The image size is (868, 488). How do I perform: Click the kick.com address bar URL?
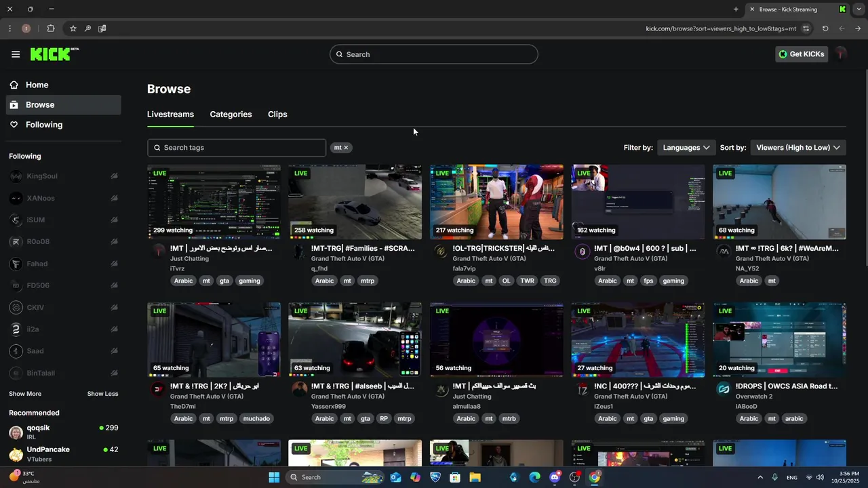coord(721,28)
